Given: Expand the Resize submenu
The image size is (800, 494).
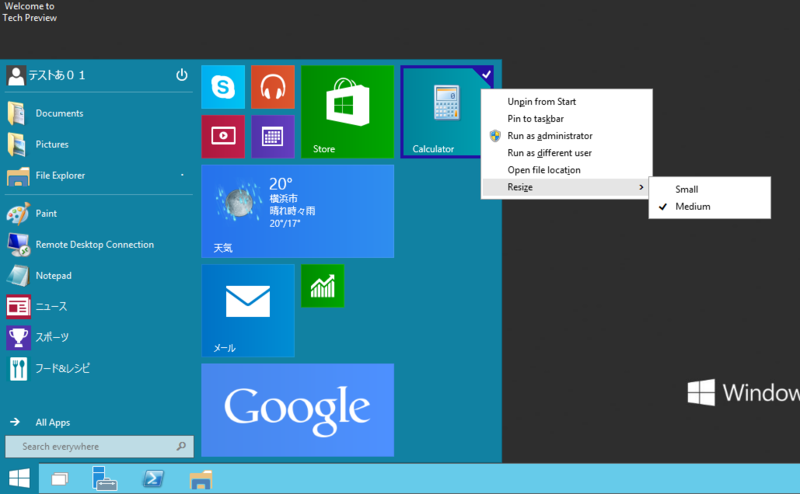Looking at the screenshot, I should [x=566, y=187].
